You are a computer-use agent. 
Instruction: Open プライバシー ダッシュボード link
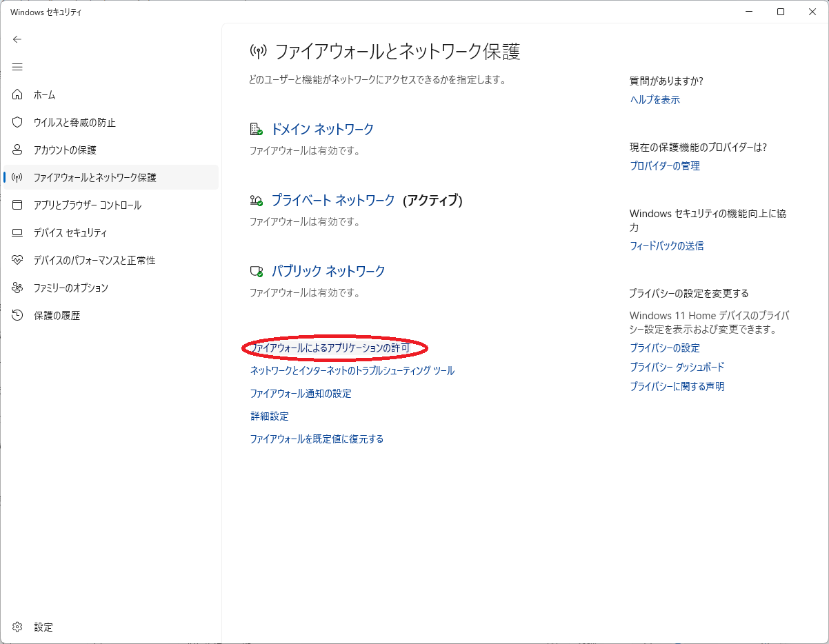click(677, 367)
